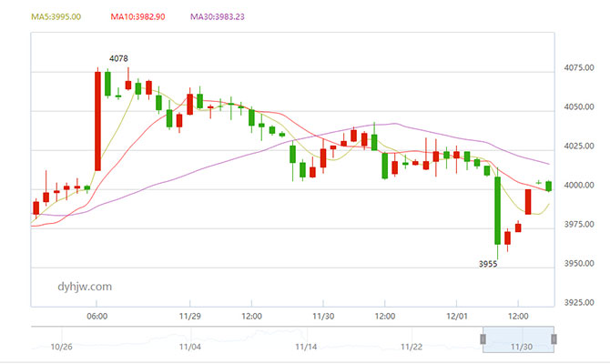Click the last green candle at 4000
The height and width of the screenshot is (364, 610).
point(548,187)
